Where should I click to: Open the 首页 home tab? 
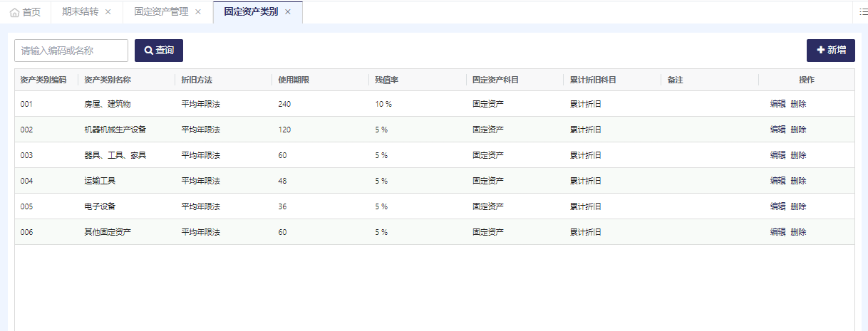coord(26,12)
